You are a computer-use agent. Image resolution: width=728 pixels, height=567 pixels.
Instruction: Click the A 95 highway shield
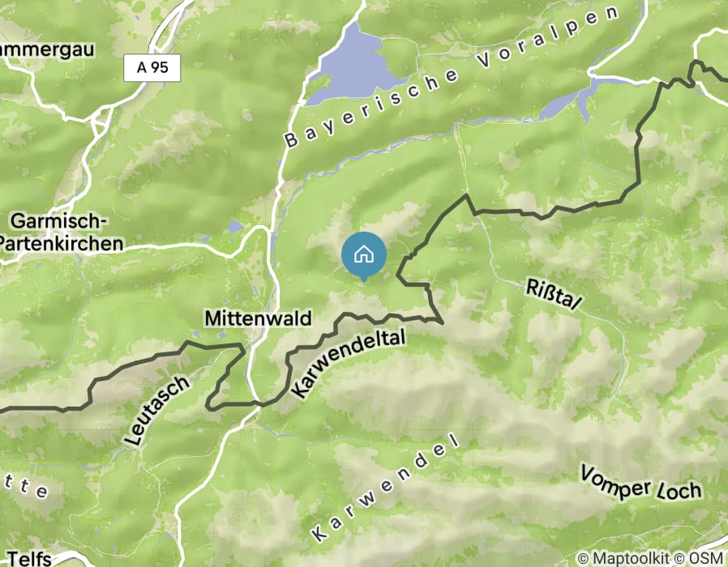point(152,68)
